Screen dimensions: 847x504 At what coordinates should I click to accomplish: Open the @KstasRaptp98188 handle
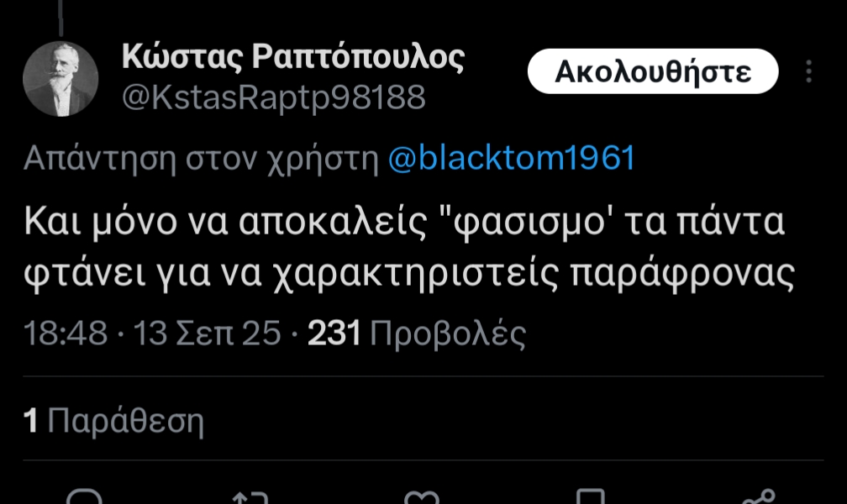274,98
